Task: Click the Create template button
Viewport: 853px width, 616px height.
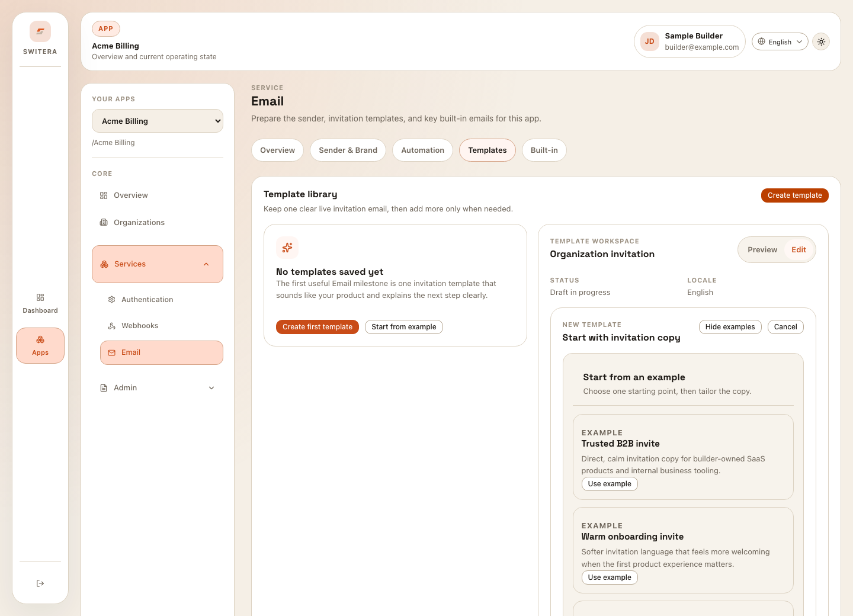Action: click(x=794, y=195)
